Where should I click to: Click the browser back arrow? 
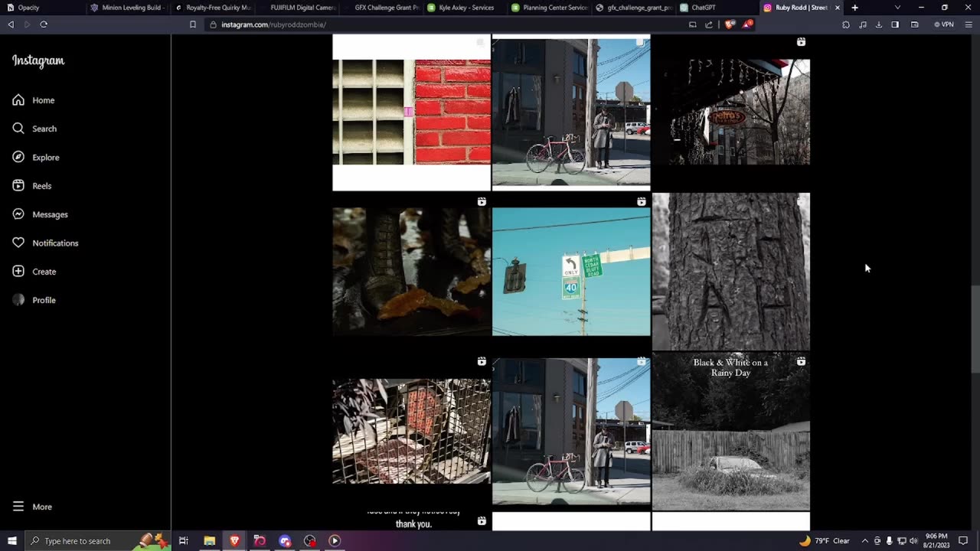coord(11,24)
